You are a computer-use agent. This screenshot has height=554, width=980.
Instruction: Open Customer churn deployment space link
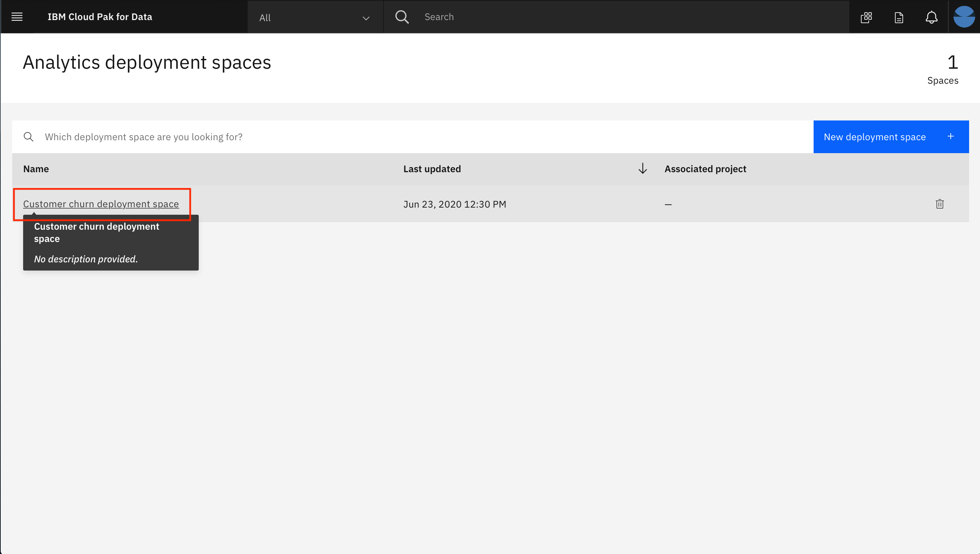click(101, 204)
